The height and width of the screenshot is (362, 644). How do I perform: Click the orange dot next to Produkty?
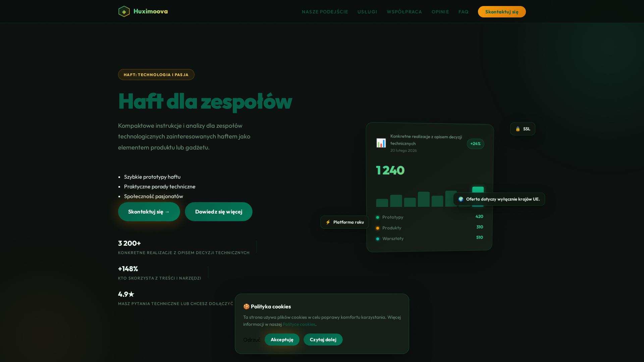(x=378, y=228)
